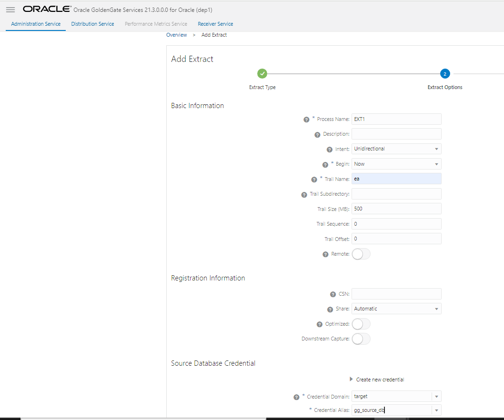Go to Overview breadcrumb link
This screenshot has height=420, width=504.
click(176, 35)
